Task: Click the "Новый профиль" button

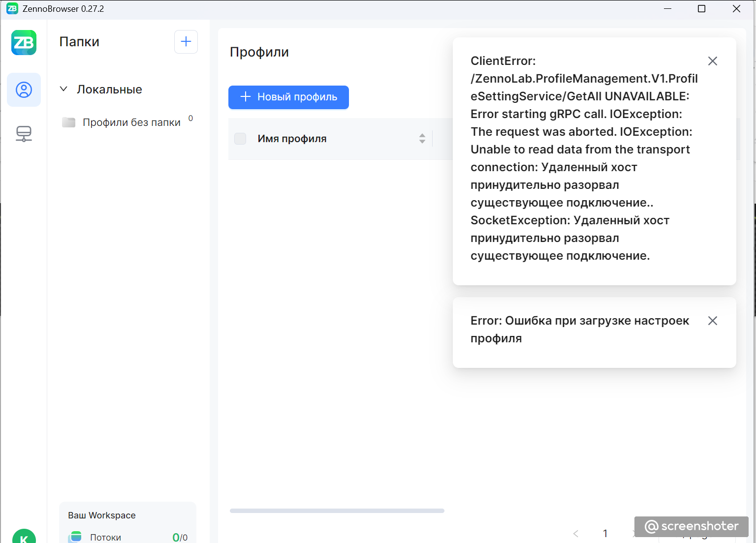Action: tap(288, 97)
